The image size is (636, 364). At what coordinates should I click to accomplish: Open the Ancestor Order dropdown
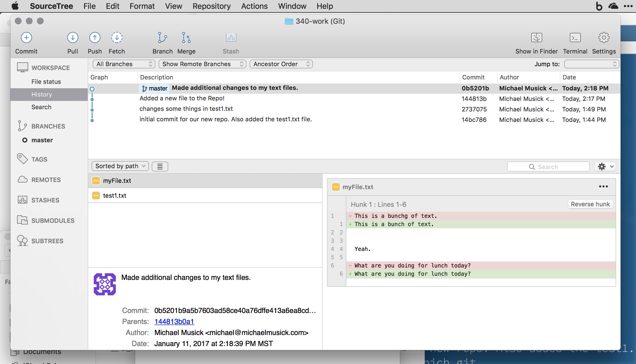(x=281, y=64)
